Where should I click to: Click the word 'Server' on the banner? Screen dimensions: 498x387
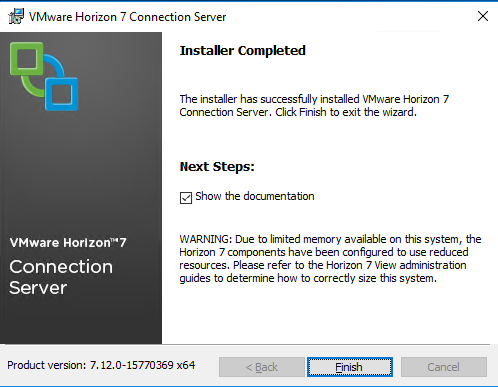[x=38, y=288]
